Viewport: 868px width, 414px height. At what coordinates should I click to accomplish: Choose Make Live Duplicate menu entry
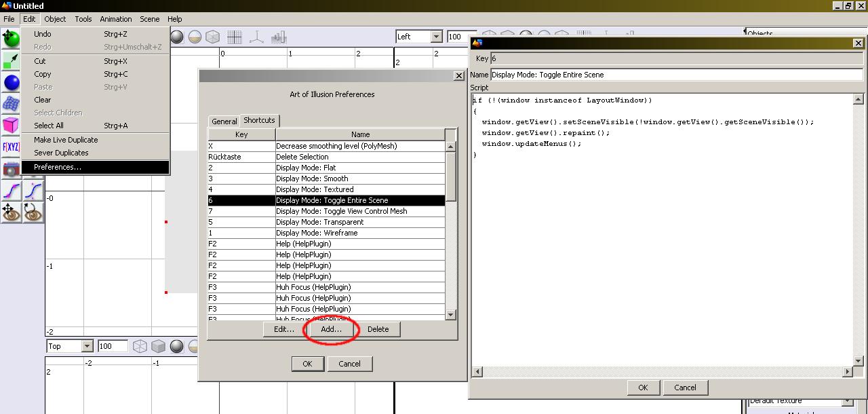(x=96, y=140)
